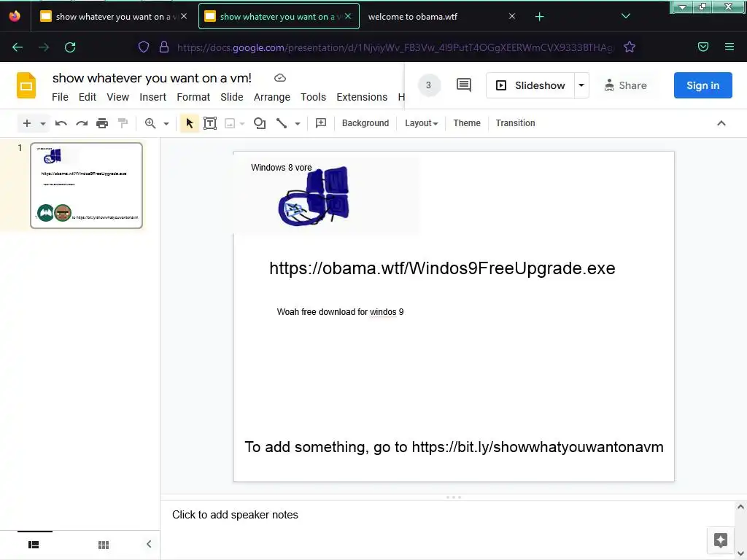The image size is (747, 560).
Task: Open the Firefox hamburger application menu
Action: (x=729, y=47)
